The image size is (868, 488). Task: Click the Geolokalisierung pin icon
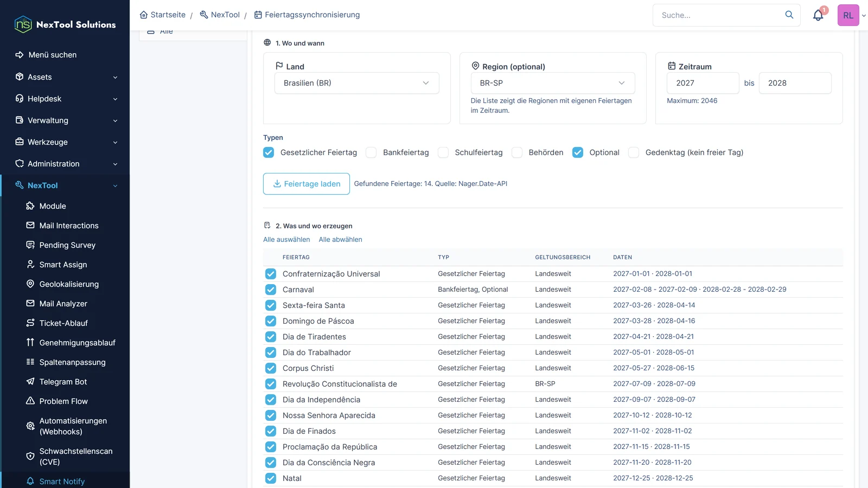(30, 284)
